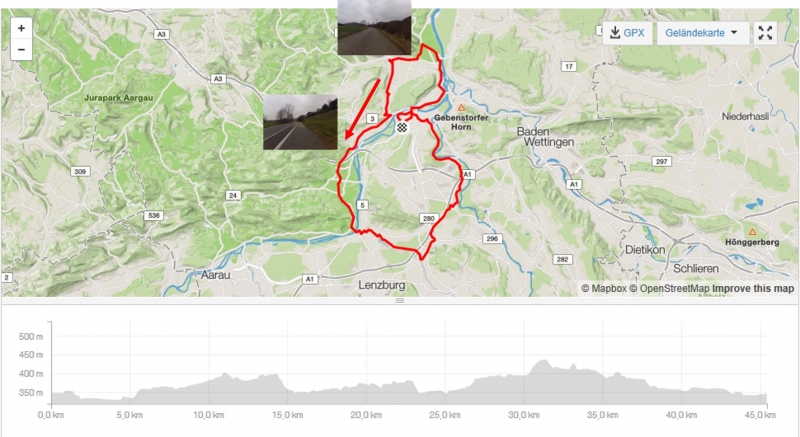Click the red direction arrow on map

click(362, 108)
